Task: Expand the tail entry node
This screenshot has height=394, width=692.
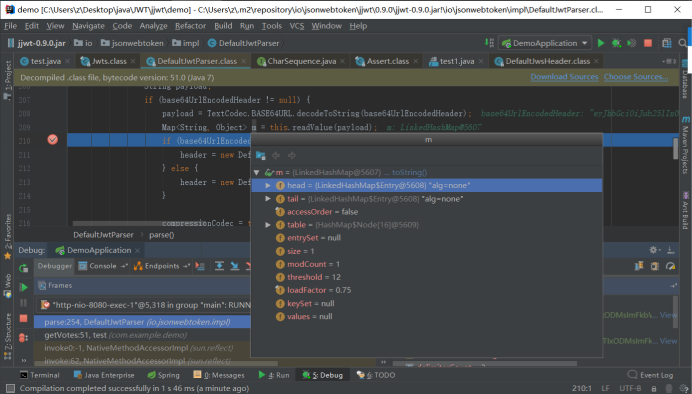Action: (268, 199)
